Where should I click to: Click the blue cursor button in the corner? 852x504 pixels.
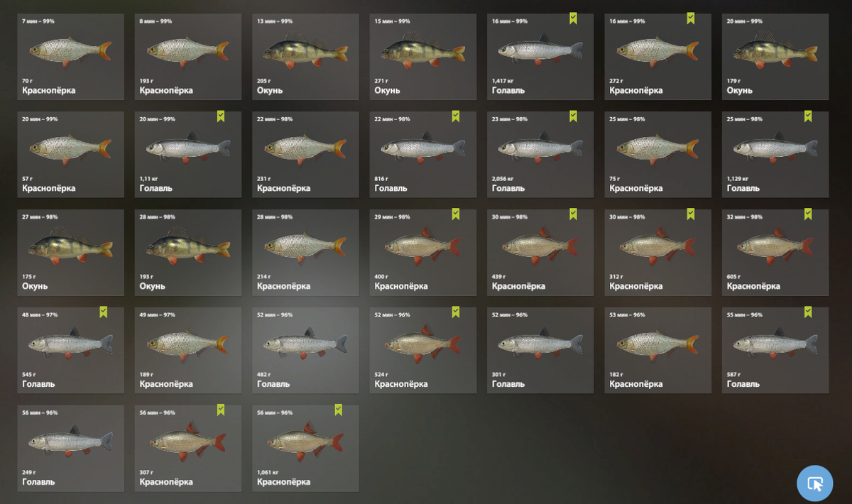(814, 483)
